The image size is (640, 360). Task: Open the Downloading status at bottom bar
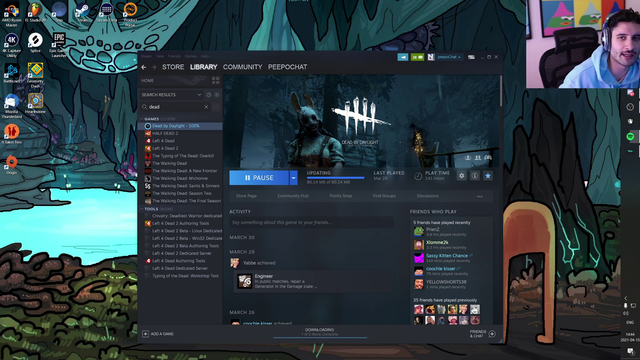(x=320, y=332)
